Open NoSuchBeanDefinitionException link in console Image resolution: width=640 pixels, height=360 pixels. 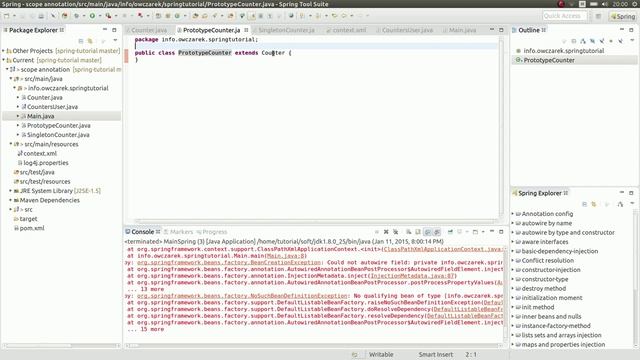[242, 296]
